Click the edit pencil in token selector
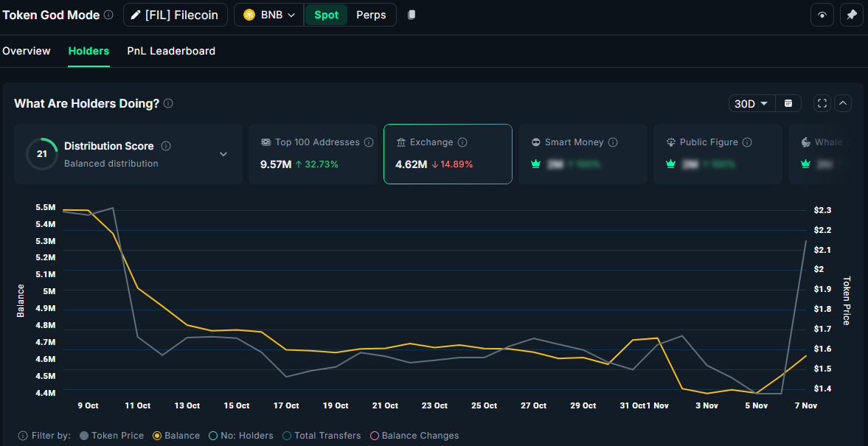The height and width of the screenshot is (446, 868). (x=135, y=15)
